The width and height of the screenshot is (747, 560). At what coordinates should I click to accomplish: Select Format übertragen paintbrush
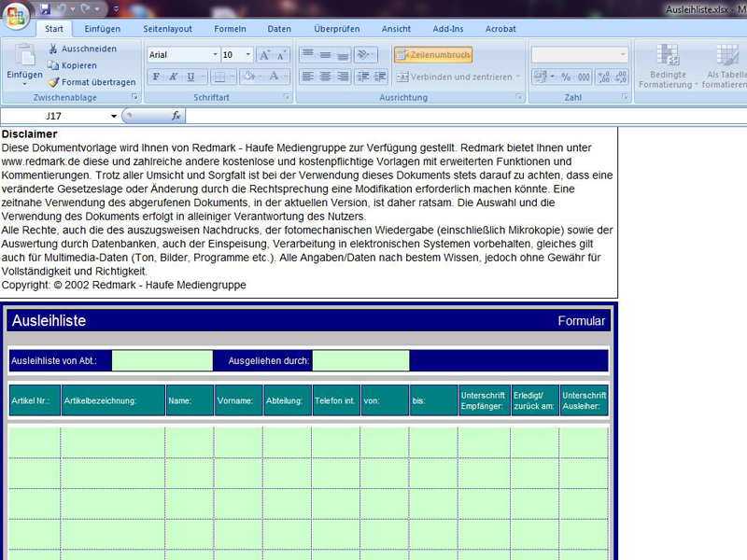pyautogui.click(x=54, y=82)
